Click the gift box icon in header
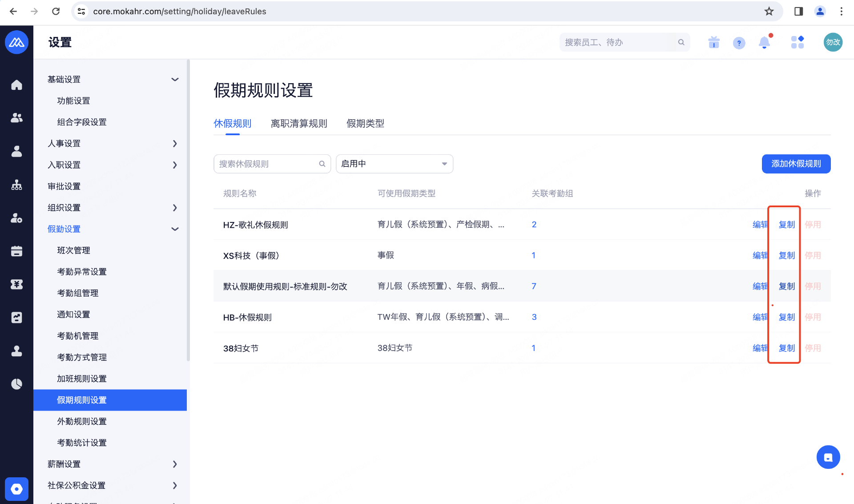Viewport: 854px width, 504px height. (714, 42)
